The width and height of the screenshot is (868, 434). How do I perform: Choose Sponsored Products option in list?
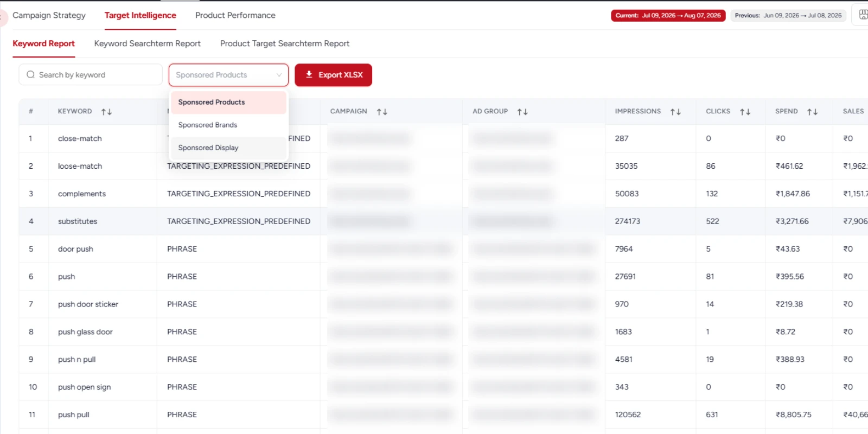click(x=228, y=102)
